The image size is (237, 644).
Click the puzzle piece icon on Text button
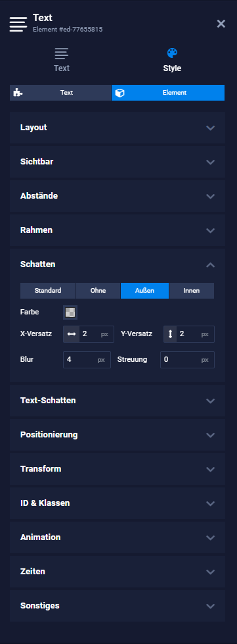point(18,93)
